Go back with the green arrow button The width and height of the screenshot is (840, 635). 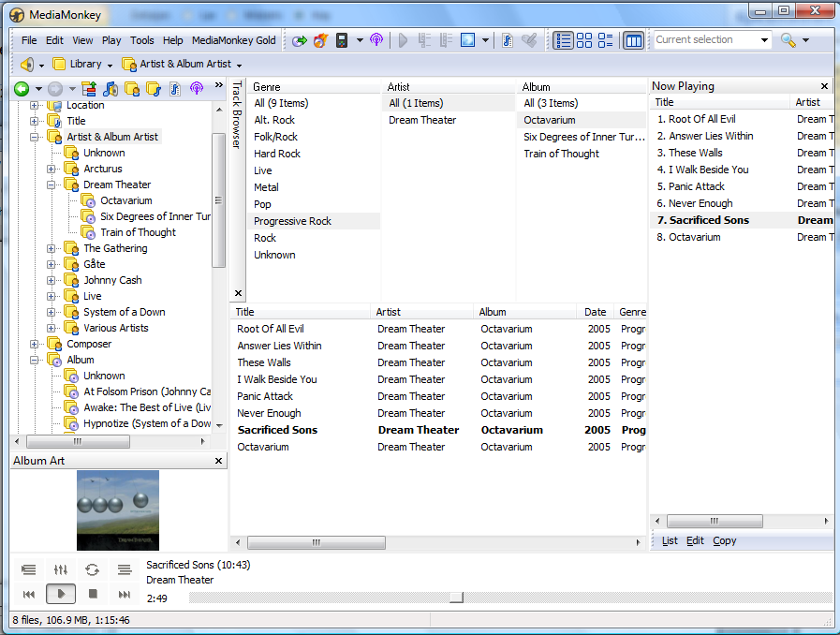22,88
